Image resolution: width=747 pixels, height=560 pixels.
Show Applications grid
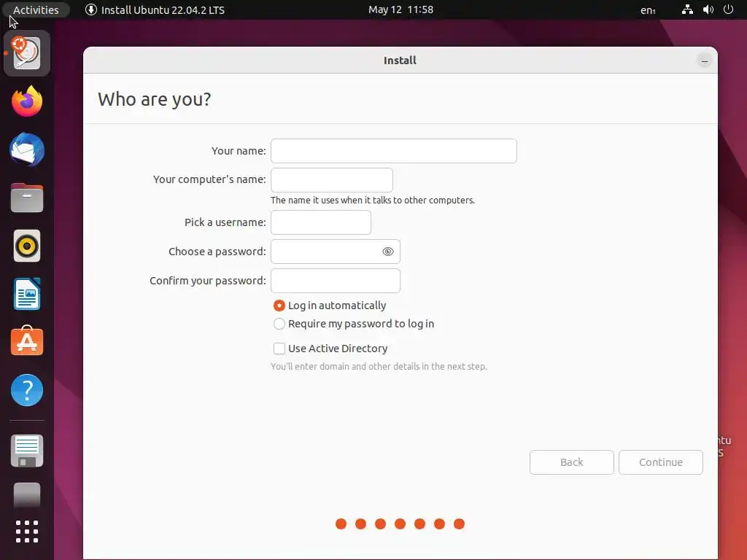click(27, 532)
